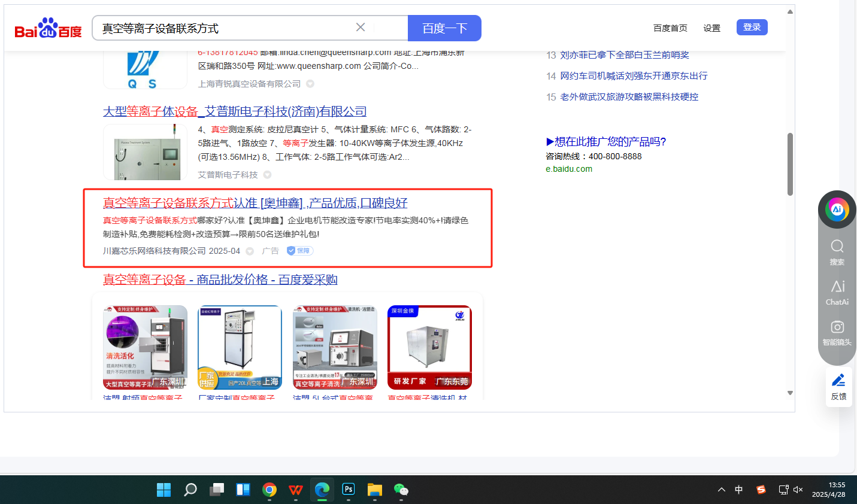This screenshot has width=857, height=504.
Task: Open Task View on the taskbar
Action: [217, 490]
